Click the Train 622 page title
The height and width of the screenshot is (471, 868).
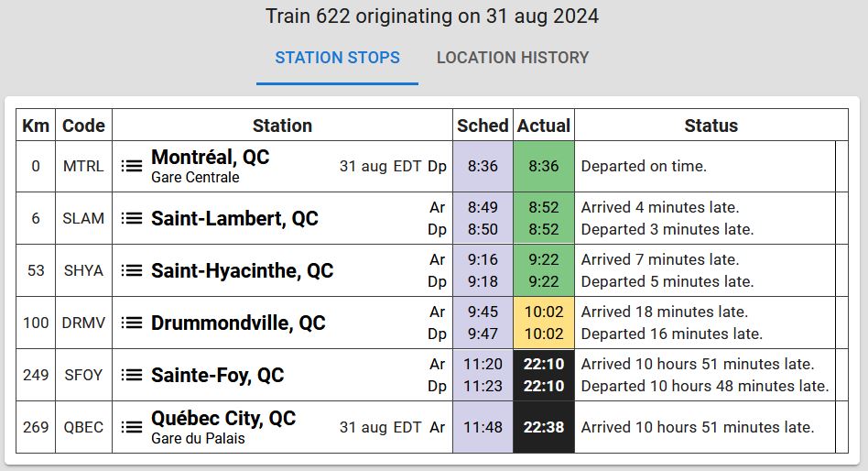click(432, 16)
